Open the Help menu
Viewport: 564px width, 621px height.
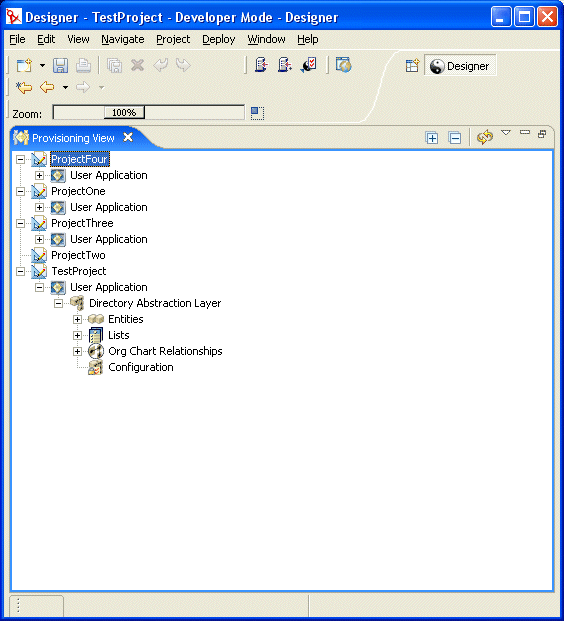[308, 39]
